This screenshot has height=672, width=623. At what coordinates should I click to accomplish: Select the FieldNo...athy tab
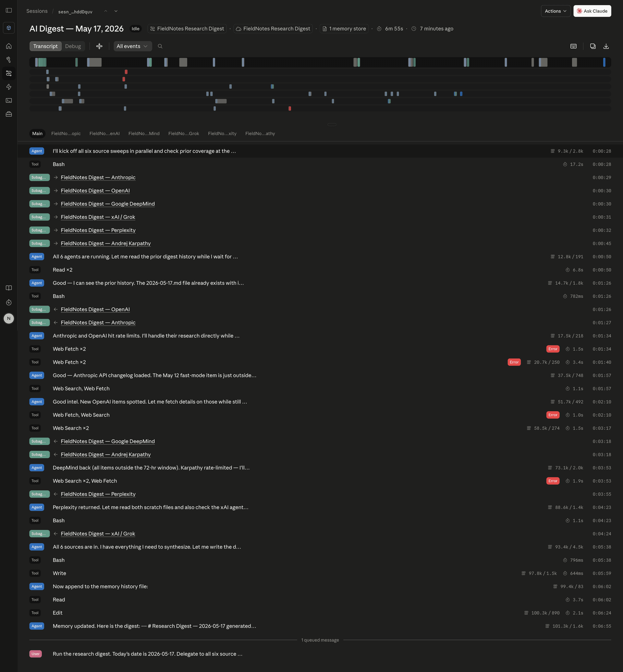[x=260, y=133]
